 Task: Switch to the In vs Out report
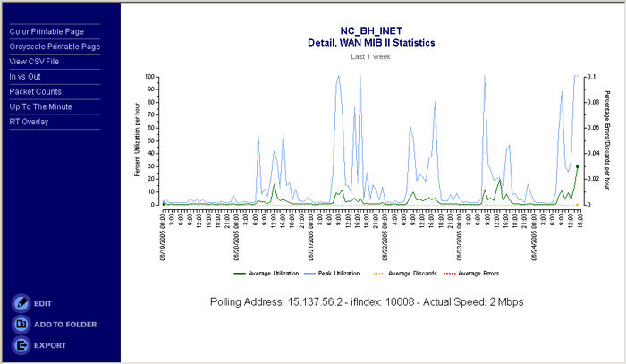click(x=25, y=77)
